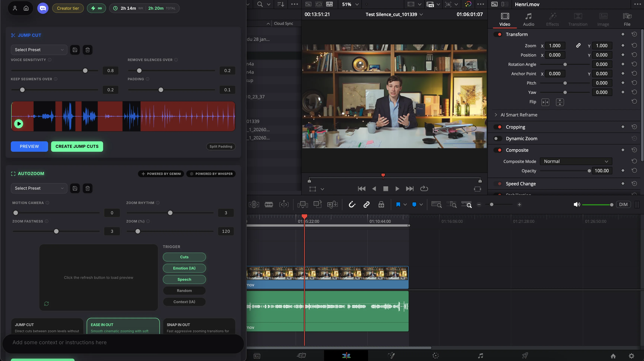The image size is (644, 361).
Task: Delete the Jump Cut preset
Action: point(87,50)
